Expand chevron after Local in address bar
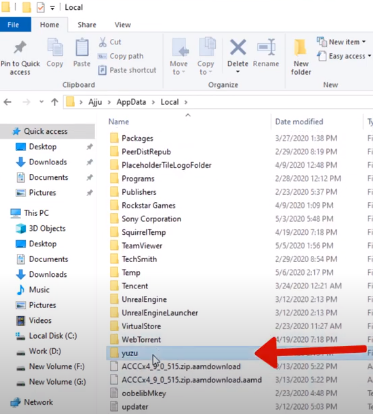 [x=186, y=102]
